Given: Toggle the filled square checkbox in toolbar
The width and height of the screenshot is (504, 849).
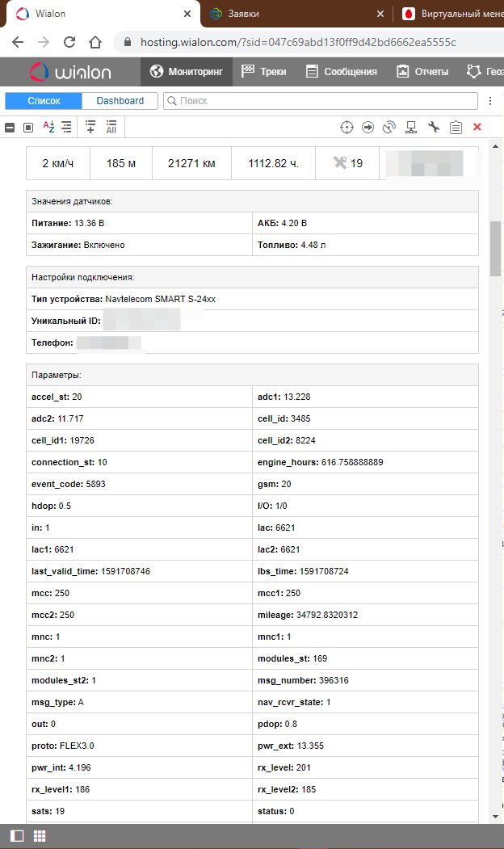Looking at the screenshot, I should pyautogui.click(x=28, y=128).
